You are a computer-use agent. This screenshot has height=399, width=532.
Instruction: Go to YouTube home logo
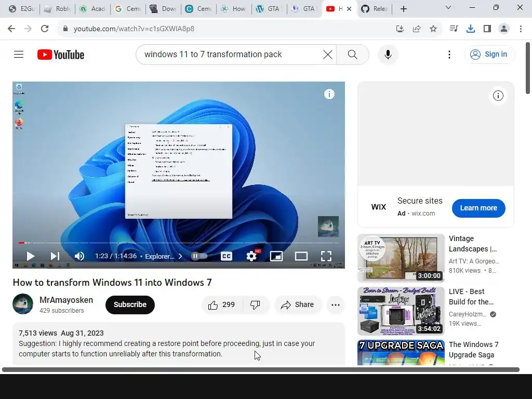pos(61,55)
